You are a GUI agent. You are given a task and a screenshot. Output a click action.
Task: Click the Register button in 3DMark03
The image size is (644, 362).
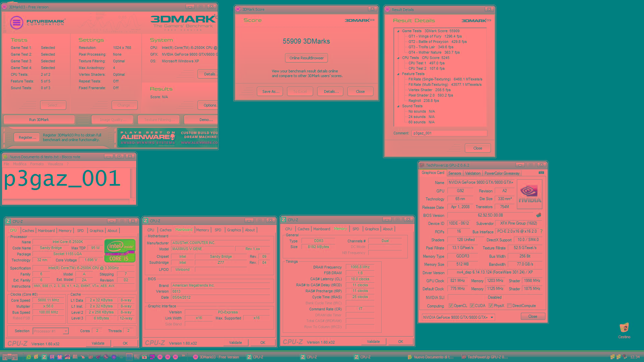click(x=27, y=137)
